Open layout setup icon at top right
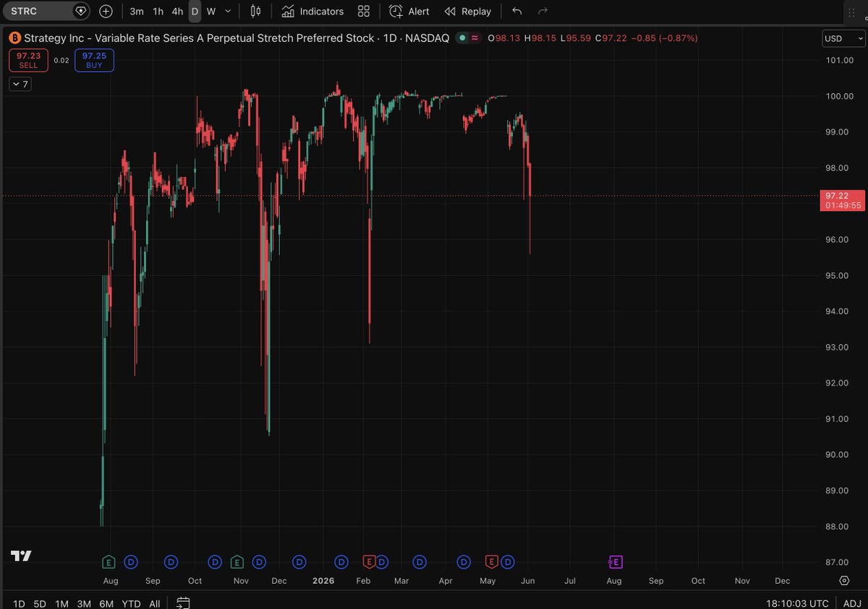 (x=852, y=12)
